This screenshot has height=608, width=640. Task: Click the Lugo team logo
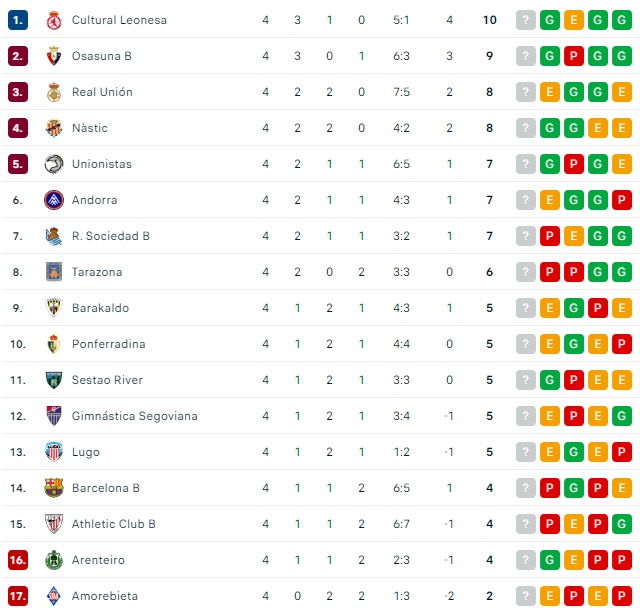(54, 452)
